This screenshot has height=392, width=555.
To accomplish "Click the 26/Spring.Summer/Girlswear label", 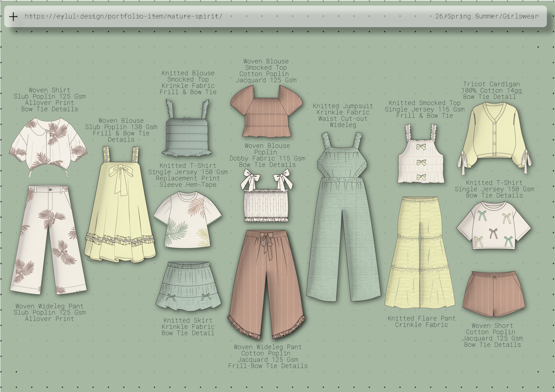I will tap(486, 16).
